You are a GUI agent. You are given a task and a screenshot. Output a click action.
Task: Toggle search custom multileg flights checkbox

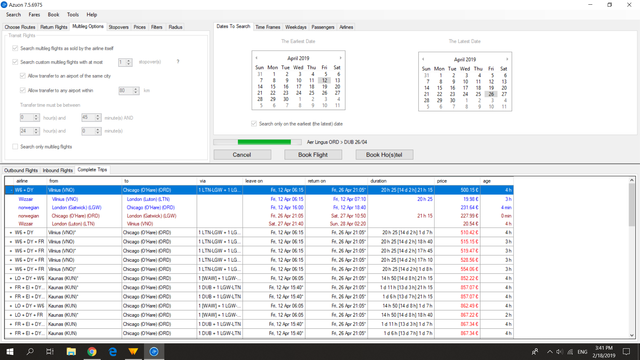[15, 62]
